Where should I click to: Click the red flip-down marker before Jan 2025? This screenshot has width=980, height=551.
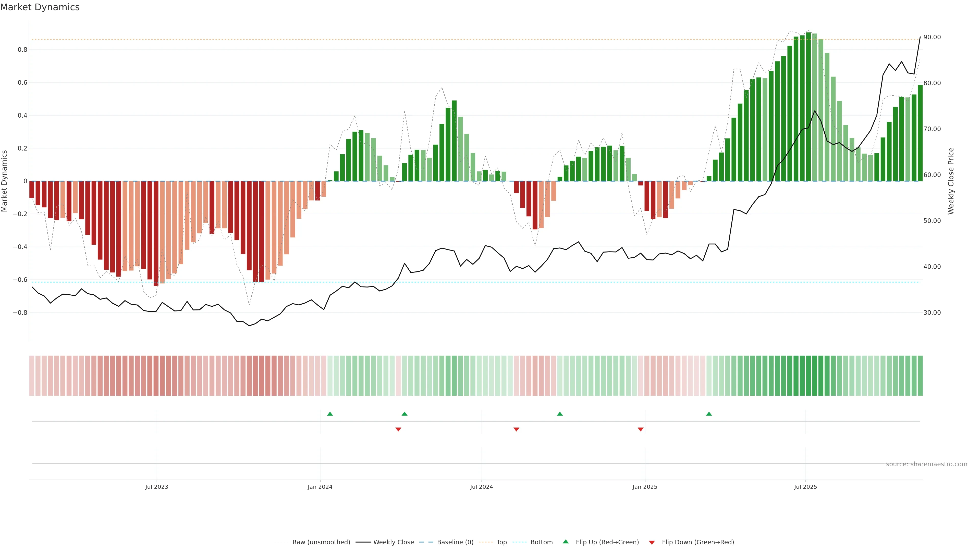pyautogui.click(x=641, y=429)
